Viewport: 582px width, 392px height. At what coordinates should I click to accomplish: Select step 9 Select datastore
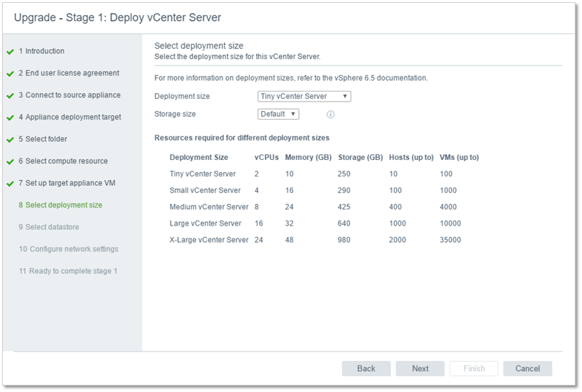pos(49,227)
